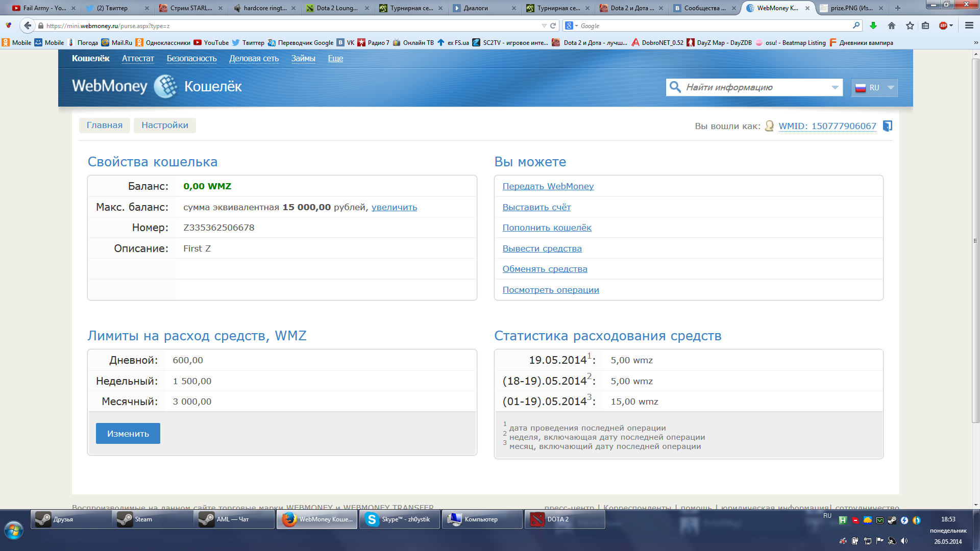Open the Переводчик Google bookmark
This screenshot has height=551, width=980.
[x=300, y=43]
